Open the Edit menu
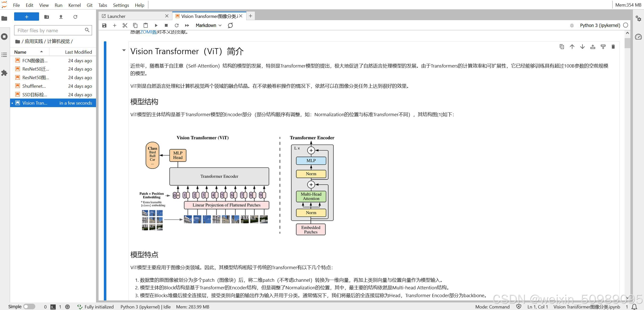The image size is (644, 310). (29, 5)
